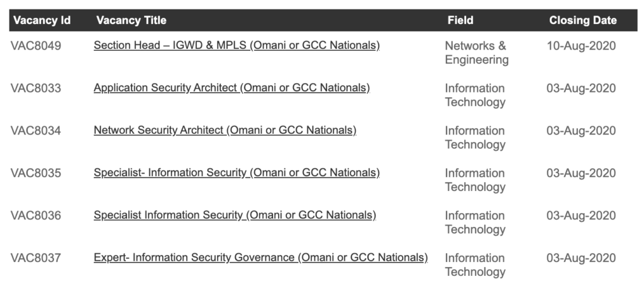Select vacancy ID VAC8034
Viewport: 644px width, 286px height.
[x=36, y=131]
